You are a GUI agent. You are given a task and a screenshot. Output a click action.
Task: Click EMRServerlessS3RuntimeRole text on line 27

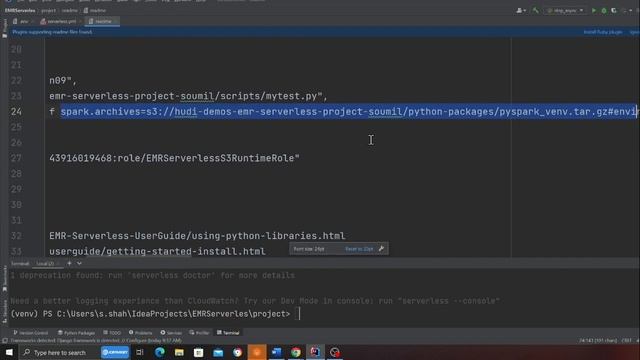click(220, 158)
